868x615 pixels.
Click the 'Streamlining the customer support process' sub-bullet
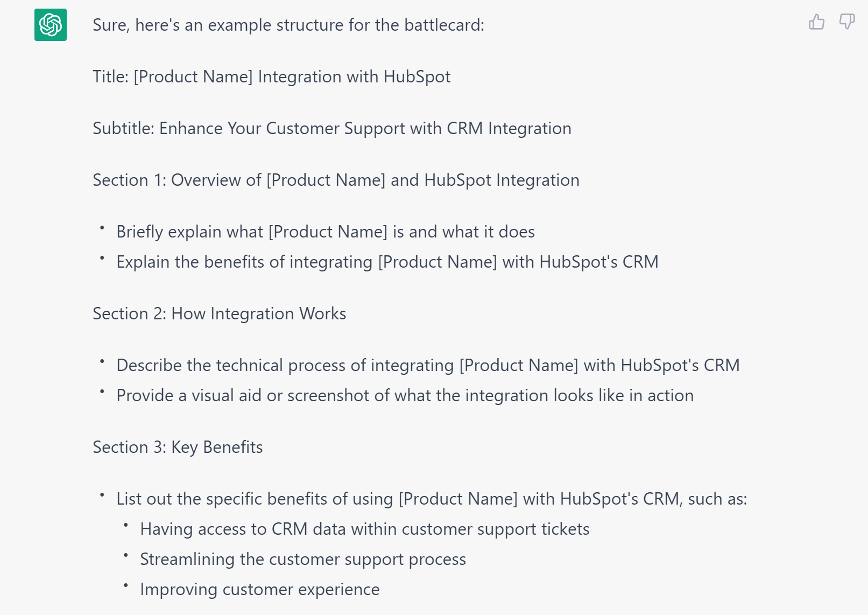pyautogui.click(x=303, y=559)
